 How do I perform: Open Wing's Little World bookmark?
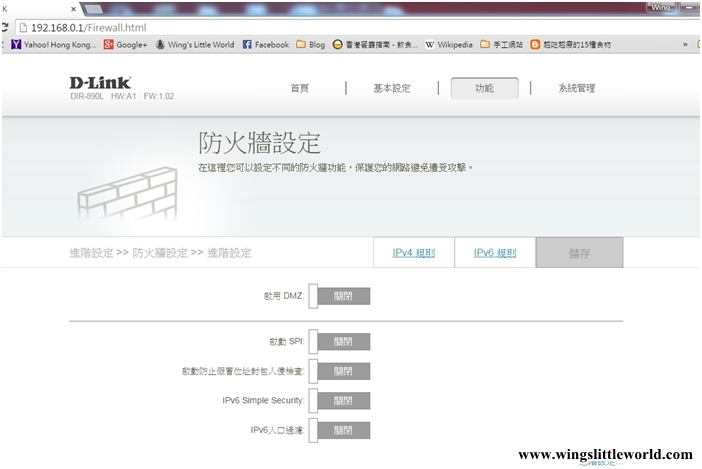tap(195, 45)
